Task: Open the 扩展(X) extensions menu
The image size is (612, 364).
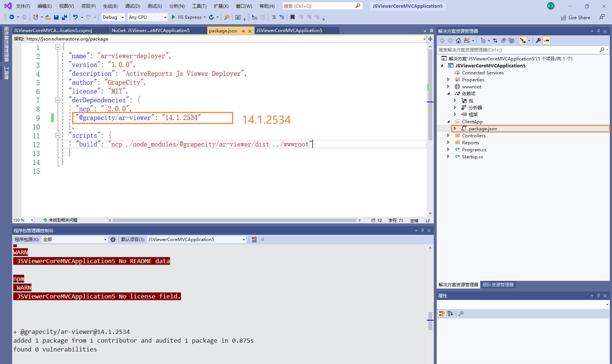Action: point(221,6)
